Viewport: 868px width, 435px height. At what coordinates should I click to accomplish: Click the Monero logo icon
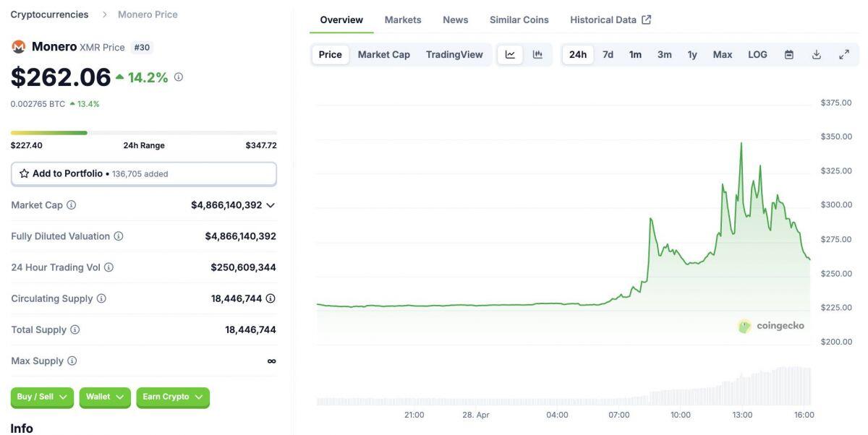18,47
